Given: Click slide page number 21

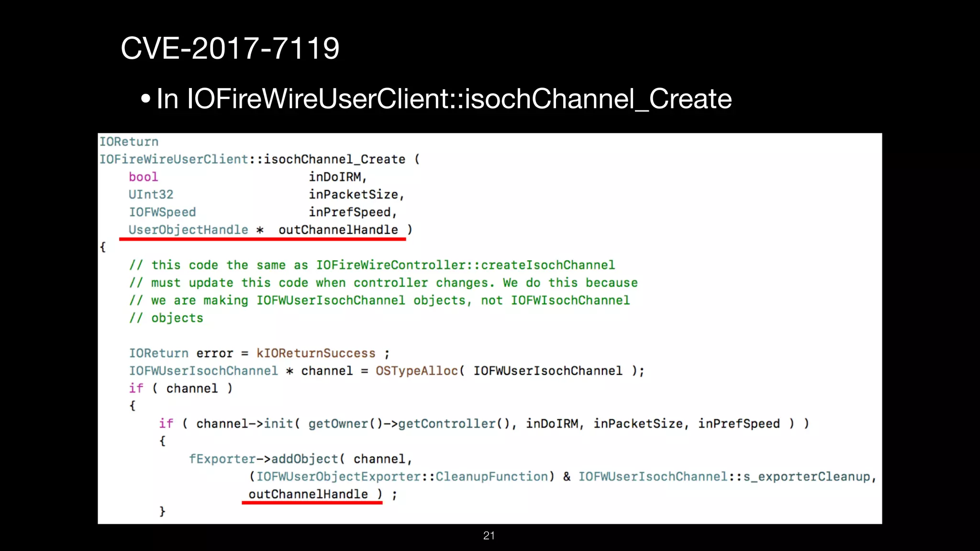Looking at the screenshot, I should pos(489,536).
